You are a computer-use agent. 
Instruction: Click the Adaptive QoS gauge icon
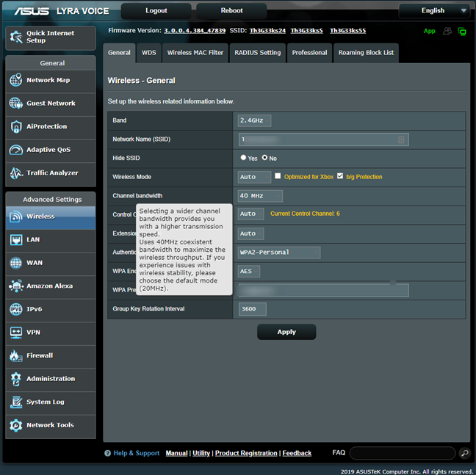[15, 150]
